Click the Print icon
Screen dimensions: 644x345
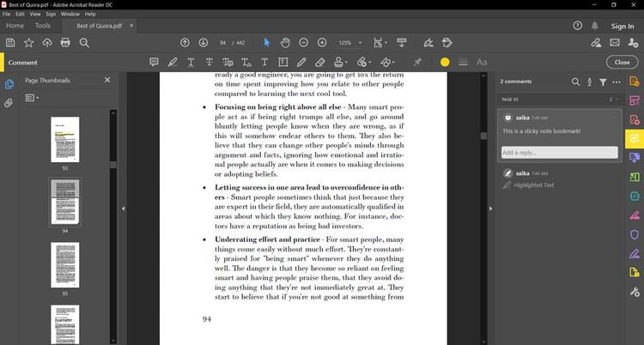(x=65, y=43)
